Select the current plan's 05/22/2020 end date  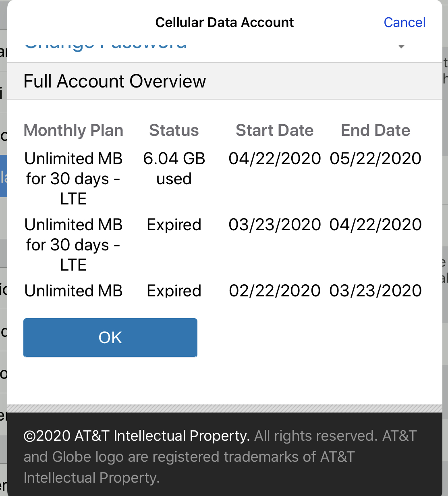pos(375,158)
